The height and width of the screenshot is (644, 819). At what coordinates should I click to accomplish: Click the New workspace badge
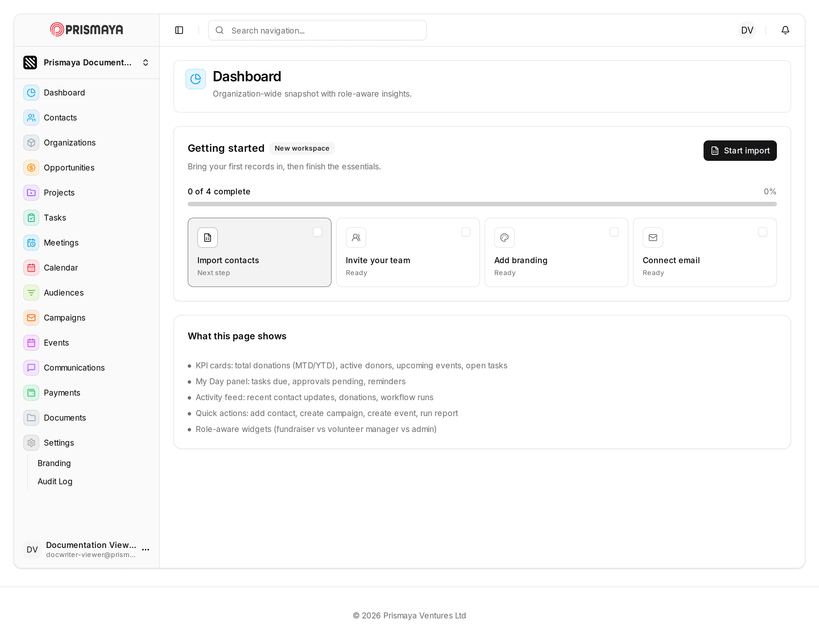(x=302, y=148)
